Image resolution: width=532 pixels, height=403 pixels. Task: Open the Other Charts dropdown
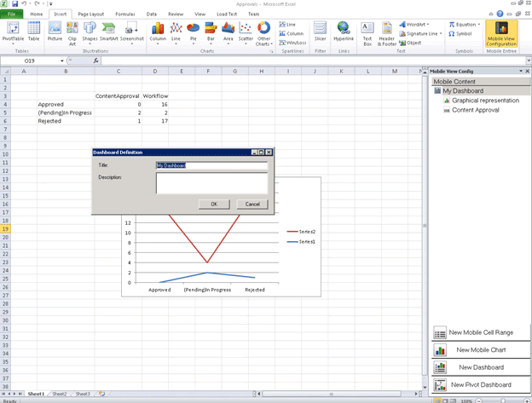(264, 32)
